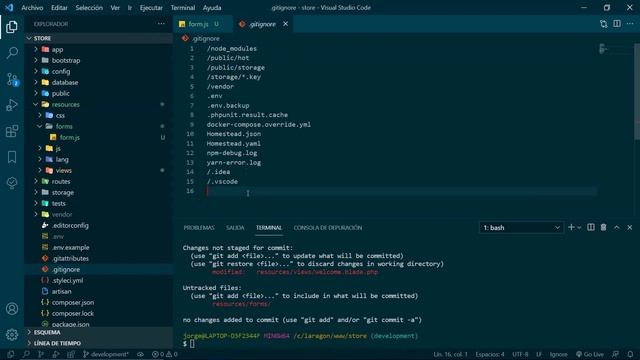Open the terminal selector '1: bash' dropdown
Screen dimensions: 640x360
(x=521, y=228)
